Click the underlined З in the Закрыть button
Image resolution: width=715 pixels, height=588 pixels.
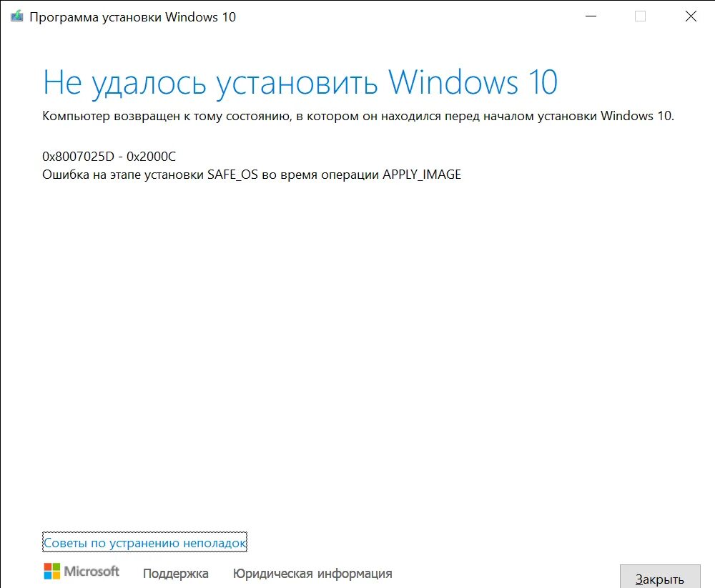(x=638, y=580)
